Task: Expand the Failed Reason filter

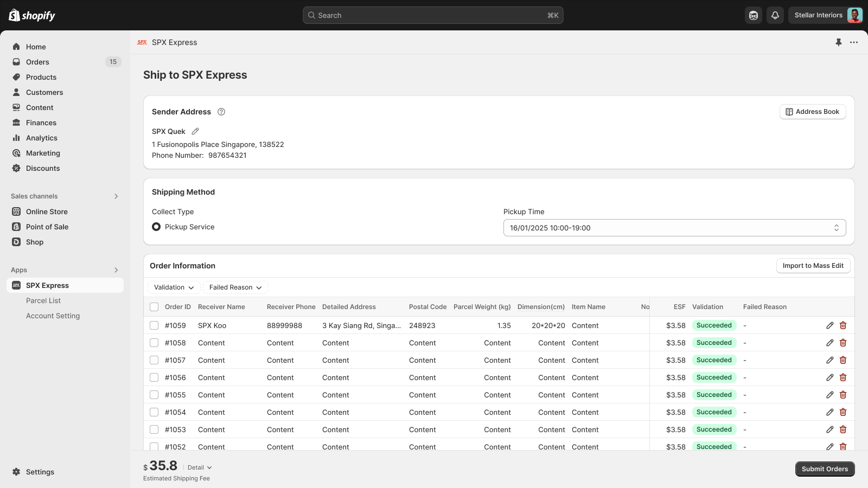Action: 235,287
